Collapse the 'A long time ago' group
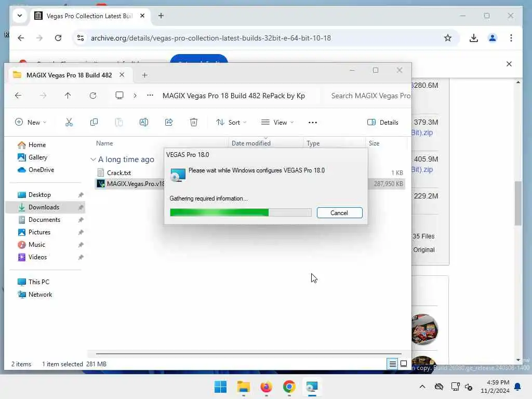This screenshot has height=399, width=532. click(x=93, y=159)
